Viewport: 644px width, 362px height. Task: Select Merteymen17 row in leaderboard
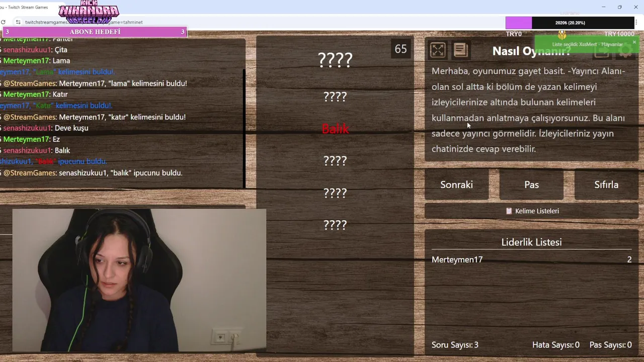[x=531, y=259]
